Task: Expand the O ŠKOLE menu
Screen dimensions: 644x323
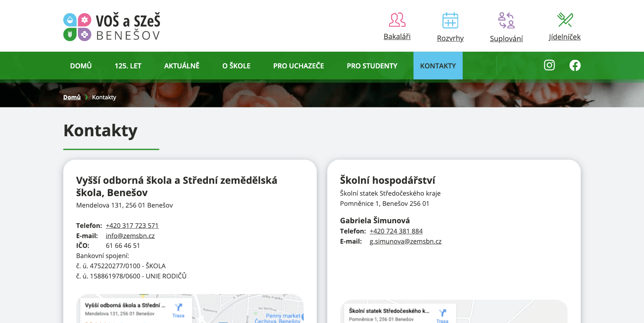Action: [x=236, y=66]
